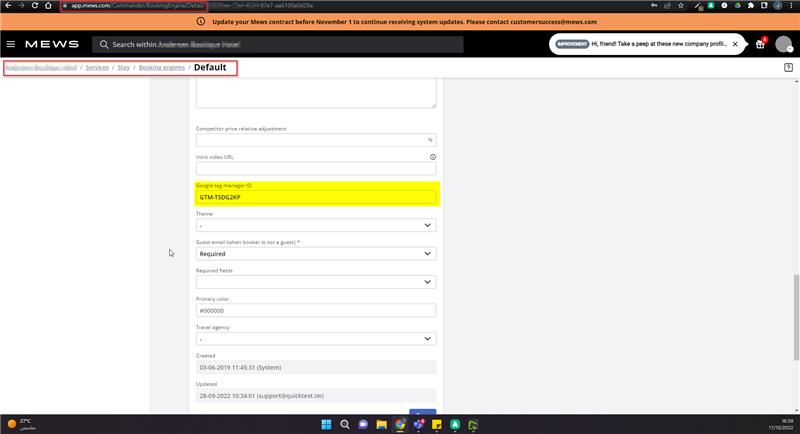Open the Travel agency dropdown
800x434 pixels.
click(x=316, y=339)
